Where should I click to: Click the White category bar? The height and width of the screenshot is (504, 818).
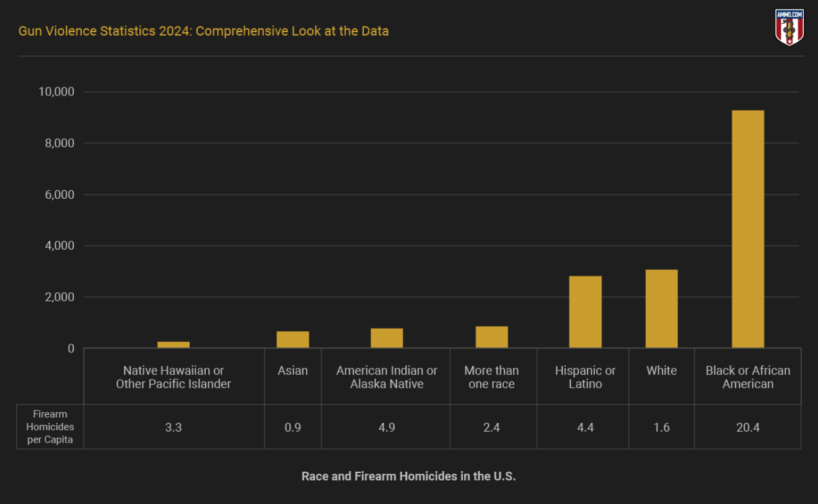661,308
